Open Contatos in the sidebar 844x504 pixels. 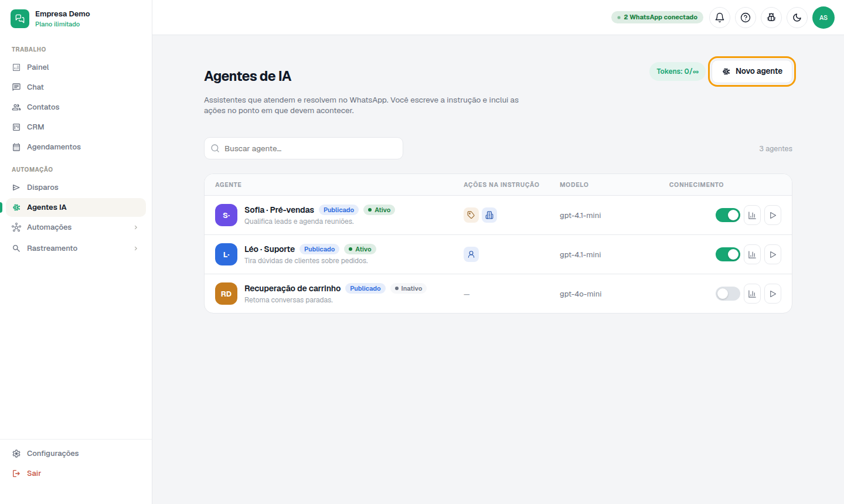pos(76,107)
